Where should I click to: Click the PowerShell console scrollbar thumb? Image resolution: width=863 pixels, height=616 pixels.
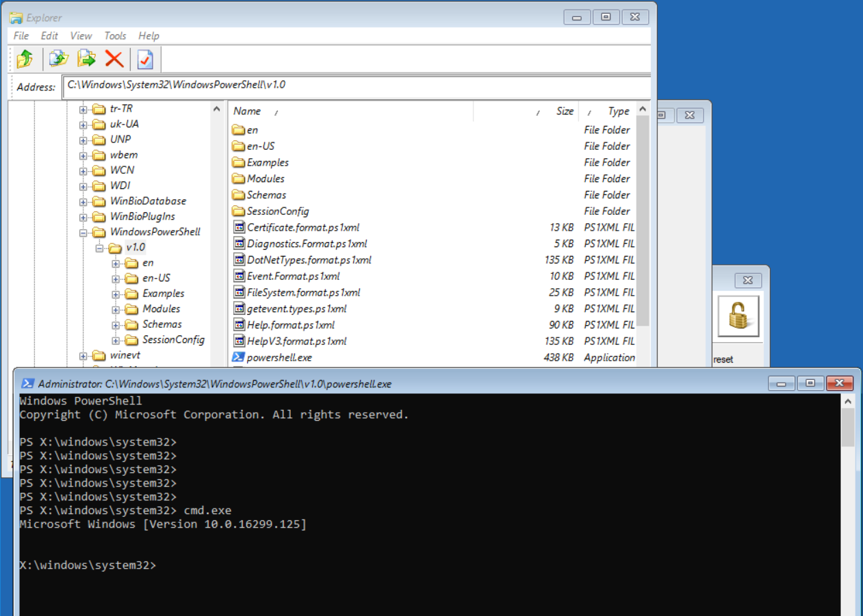(x=847, y=428)
